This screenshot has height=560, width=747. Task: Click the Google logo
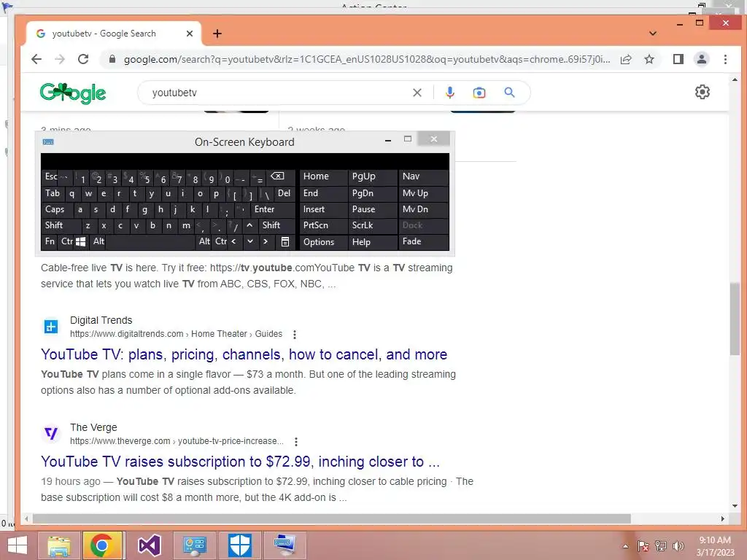pyautogui.click(x=73, y=93)
